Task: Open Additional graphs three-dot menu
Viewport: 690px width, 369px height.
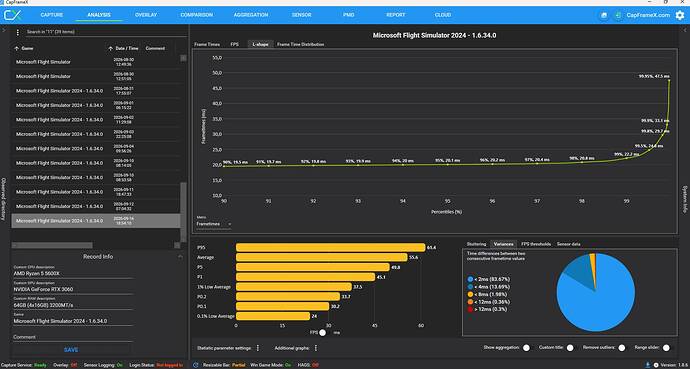Action: click(316, 348)
